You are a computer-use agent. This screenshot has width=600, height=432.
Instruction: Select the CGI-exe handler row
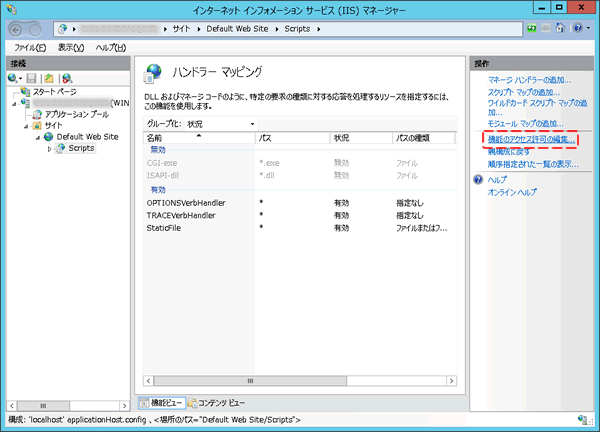click(300, 163)
